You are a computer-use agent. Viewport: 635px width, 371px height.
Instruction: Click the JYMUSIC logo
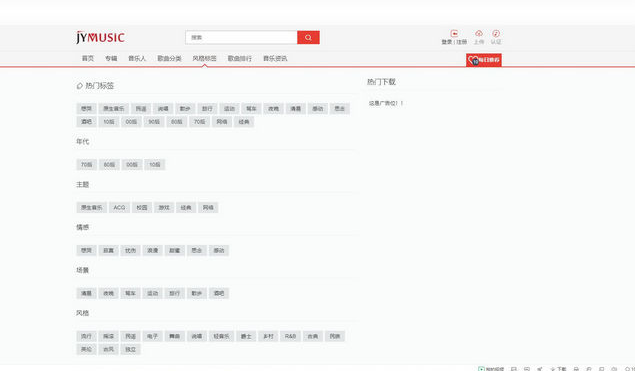click(100, 37)
